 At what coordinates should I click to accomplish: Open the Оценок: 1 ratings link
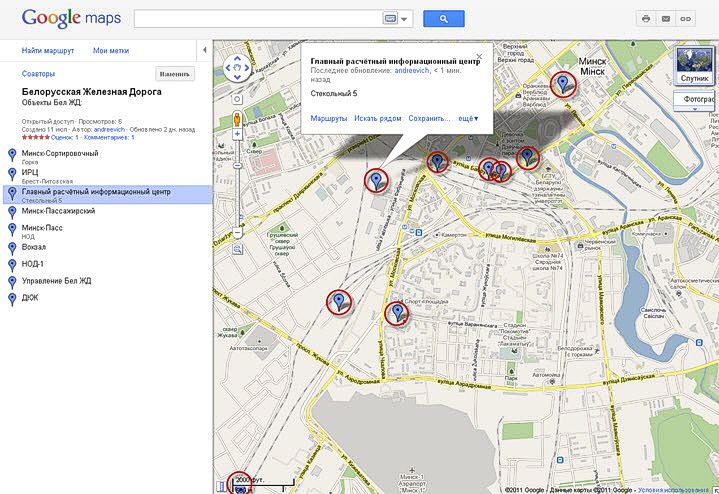pos(65,137)
